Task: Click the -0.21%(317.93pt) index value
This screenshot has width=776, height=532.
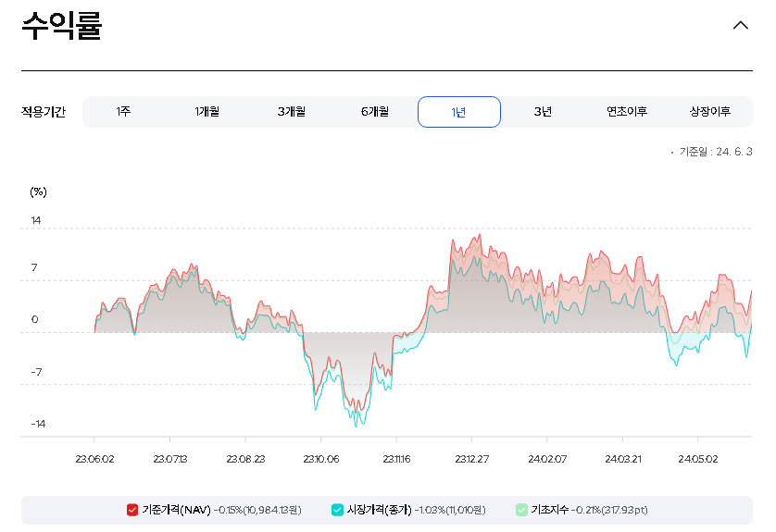Action: (609, 510)
